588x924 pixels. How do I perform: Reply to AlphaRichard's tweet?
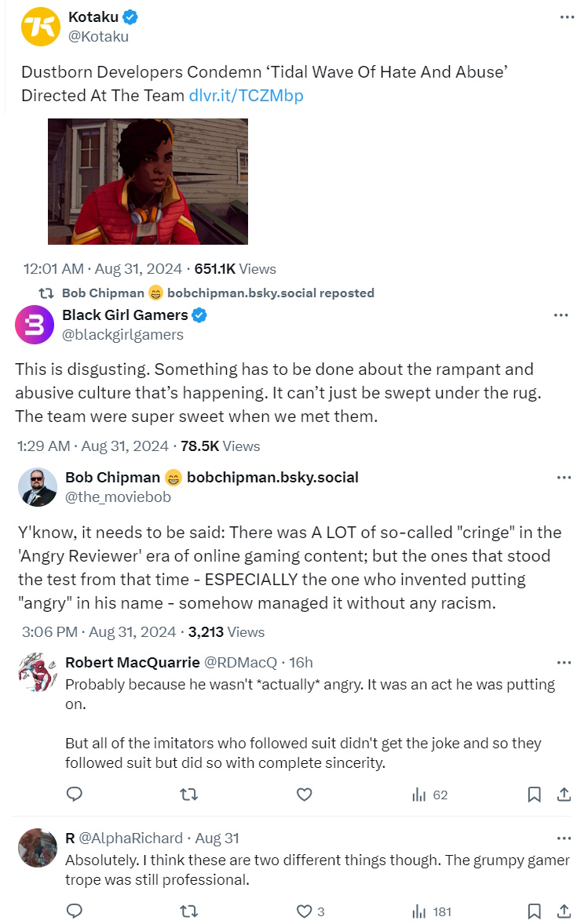point(75,911)
